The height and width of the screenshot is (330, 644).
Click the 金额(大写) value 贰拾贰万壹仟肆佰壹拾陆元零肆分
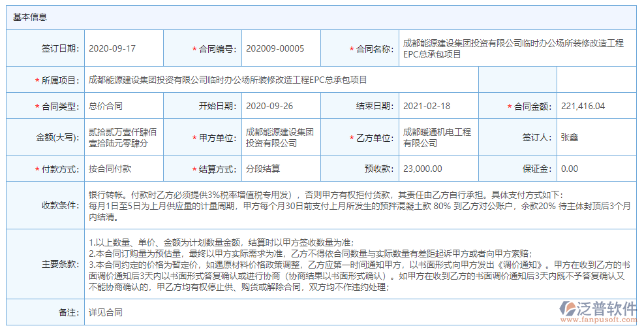tap(123, 138)
